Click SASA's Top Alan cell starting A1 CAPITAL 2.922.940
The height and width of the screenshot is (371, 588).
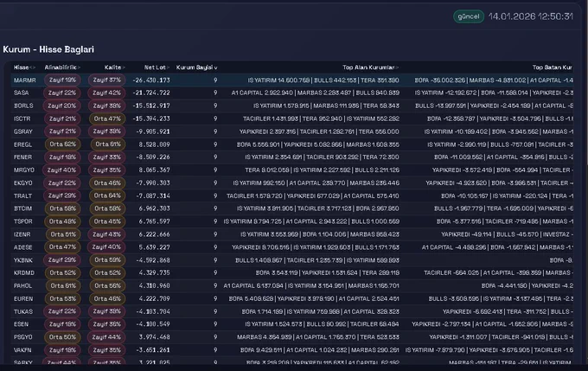click(x=316, y=93)
